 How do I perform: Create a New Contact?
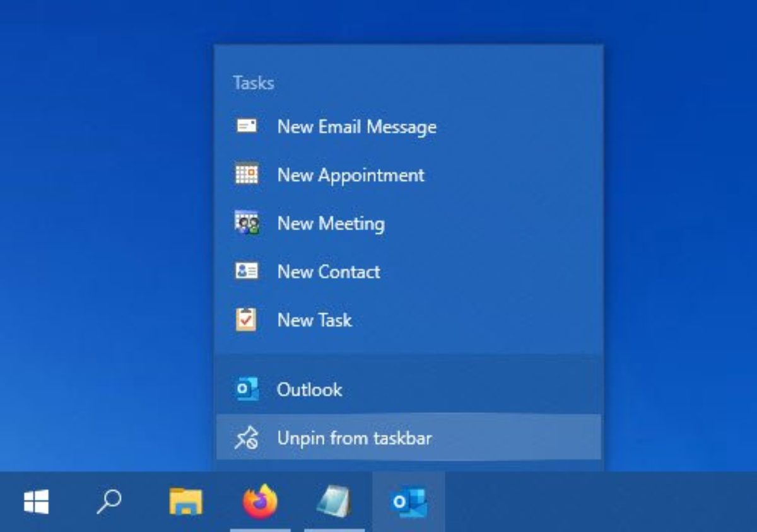tap(409, 272)
